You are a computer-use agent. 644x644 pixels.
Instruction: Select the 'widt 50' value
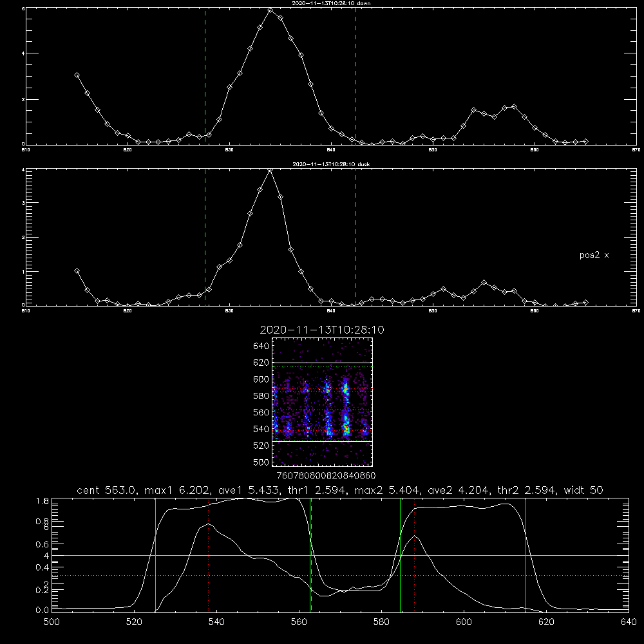(x=583, y=490)
